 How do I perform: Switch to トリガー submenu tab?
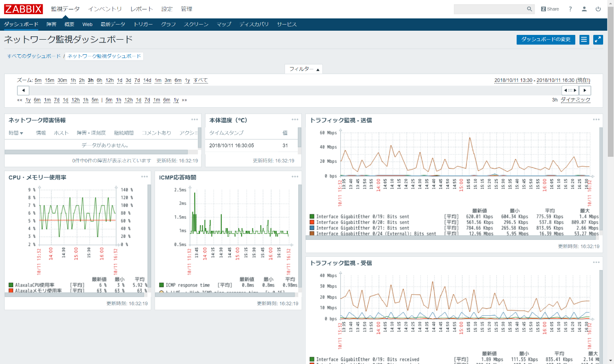click(143, 24)
